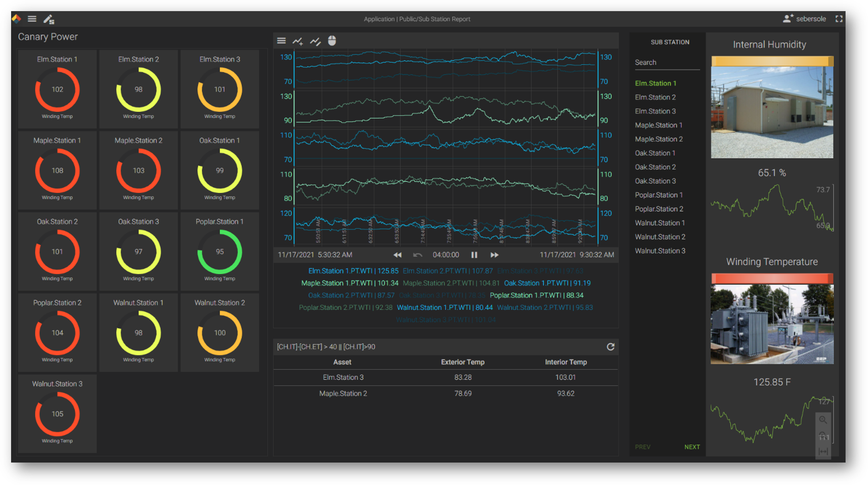Refresh the asset temperature table
Screen dimensions: 868x485
[610, 347]
